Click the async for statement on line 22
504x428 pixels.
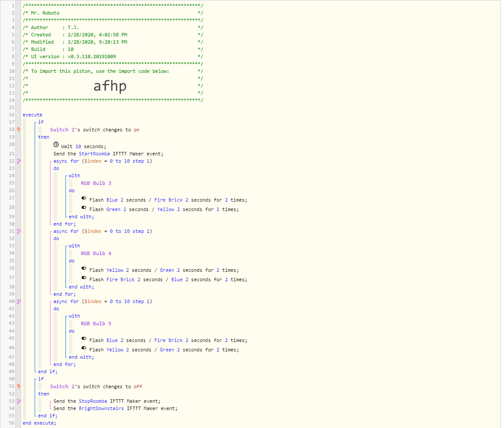point(103,161)
